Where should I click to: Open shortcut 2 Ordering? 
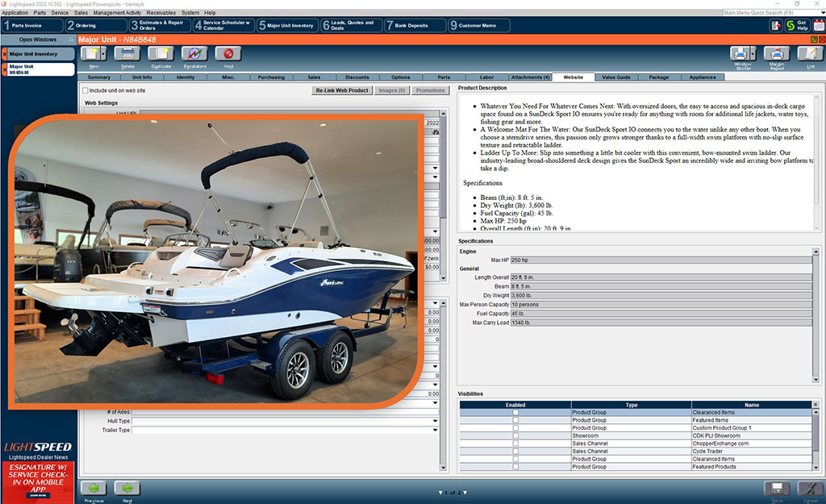tap(96, 25)
